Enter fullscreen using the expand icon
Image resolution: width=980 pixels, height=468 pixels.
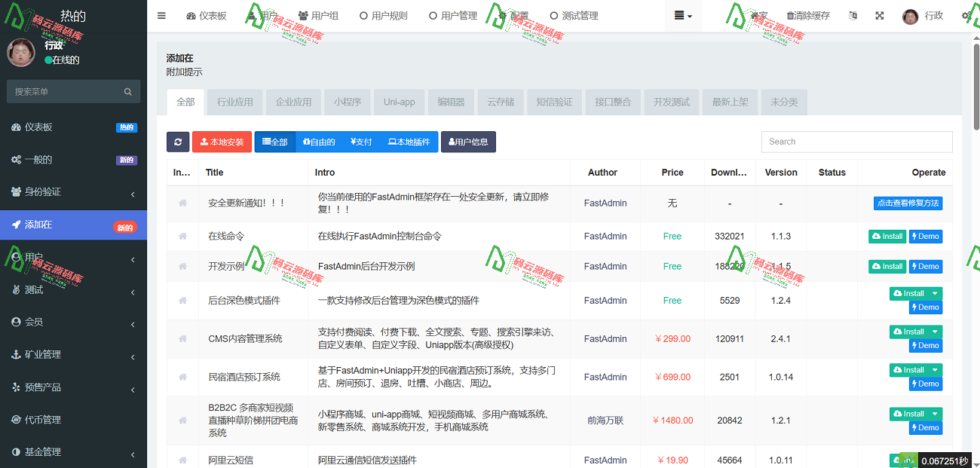tap(879, 15)
